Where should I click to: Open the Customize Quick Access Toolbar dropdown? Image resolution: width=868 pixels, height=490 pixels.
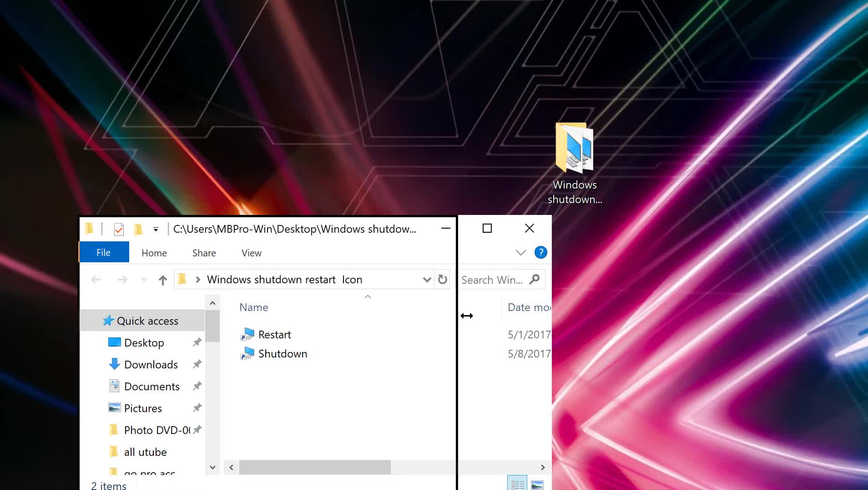156,229
